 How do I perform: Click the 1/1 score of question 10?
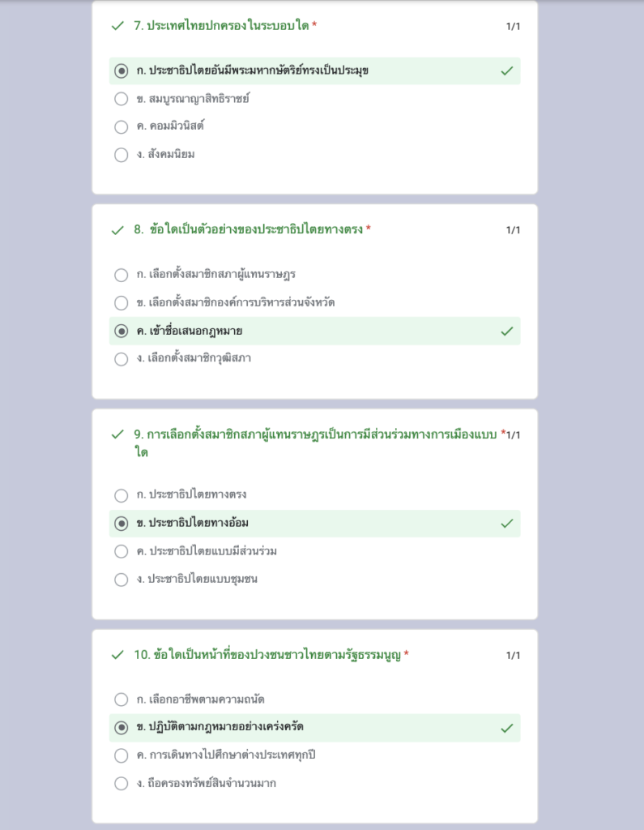click(513, 655)
